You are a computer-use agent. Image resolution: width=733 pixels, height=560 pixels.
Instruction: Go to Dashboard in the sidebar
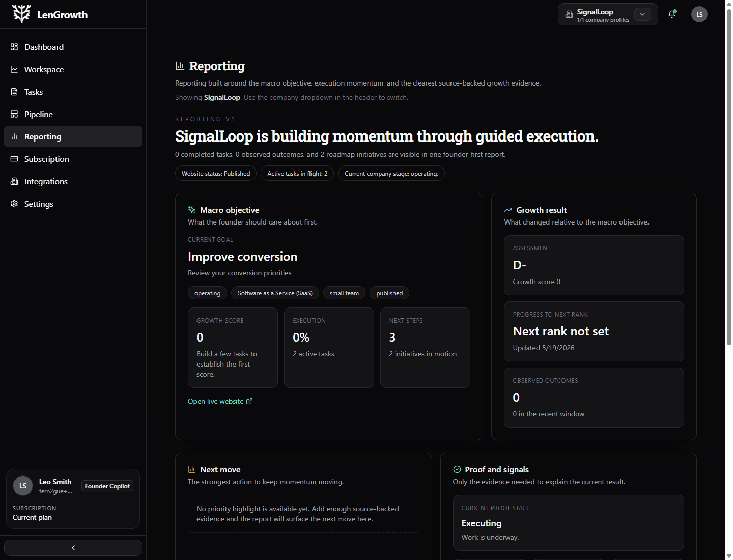pyautogui.click(x=73, y=47)
